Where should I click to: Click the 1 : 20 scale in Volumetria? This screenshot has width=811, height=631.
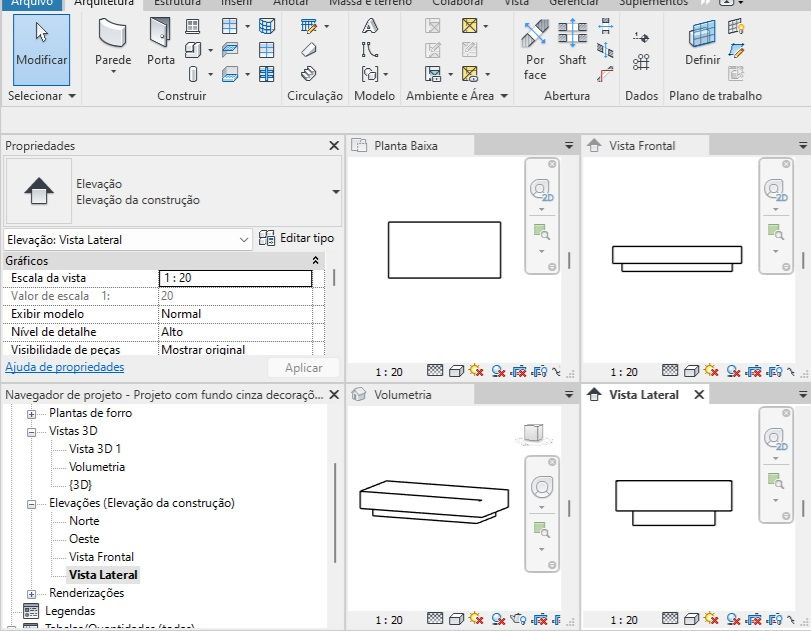(x=388, y=620)
